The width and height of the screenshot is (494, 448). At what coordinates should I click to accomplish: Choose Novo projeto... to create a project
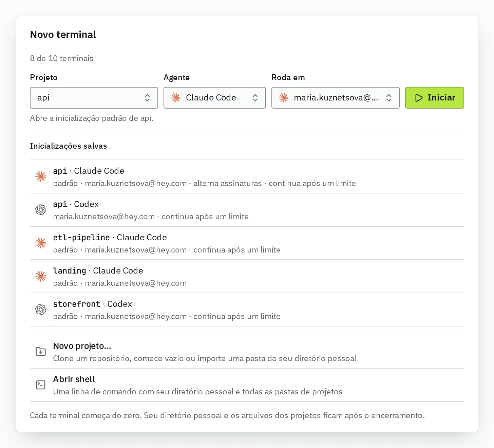(247, 352)
